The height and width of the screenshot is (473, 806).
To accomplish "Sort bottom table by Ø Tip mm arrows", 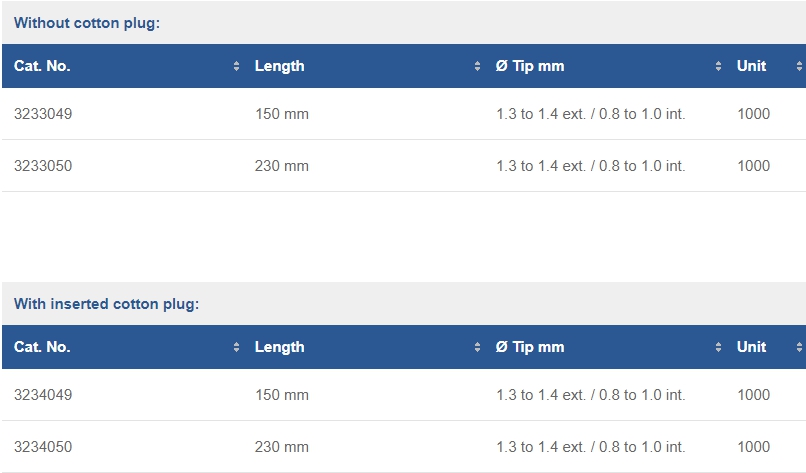I will point(718,347).
